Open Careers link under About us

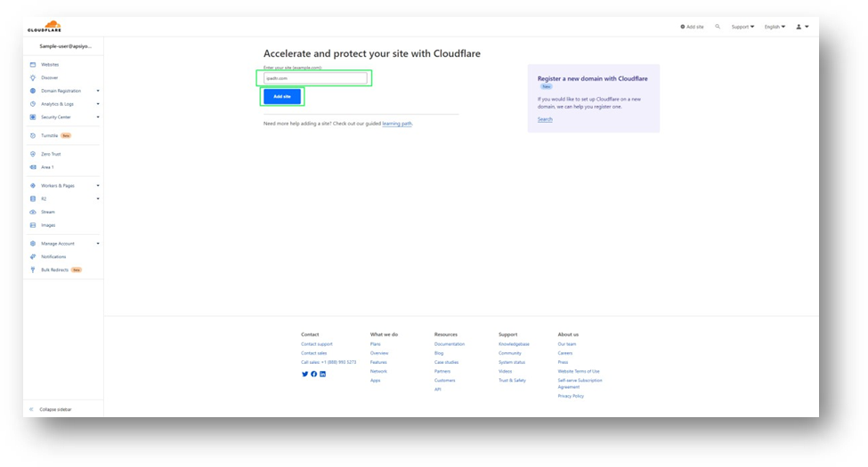click(565, 353)
